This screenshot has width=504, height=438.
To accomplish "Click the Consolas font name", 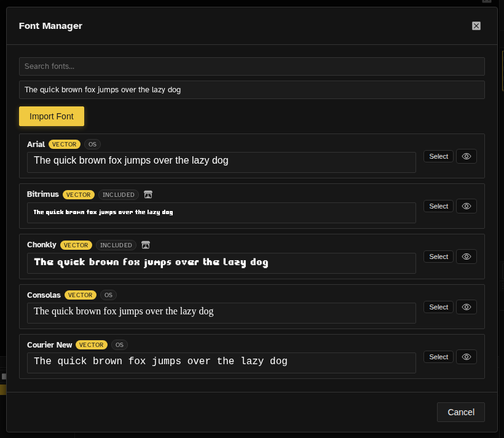I will 44,295.
